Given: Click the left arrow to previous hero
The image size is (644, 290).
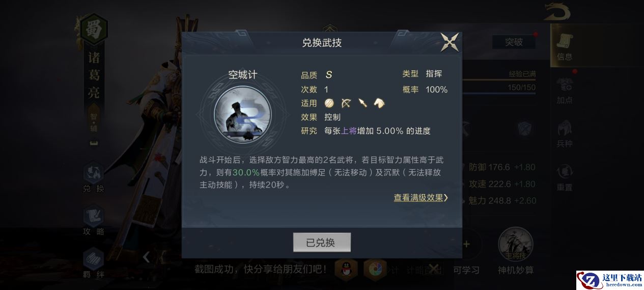Looking at the screenshot, I should [x=146, y=257].
